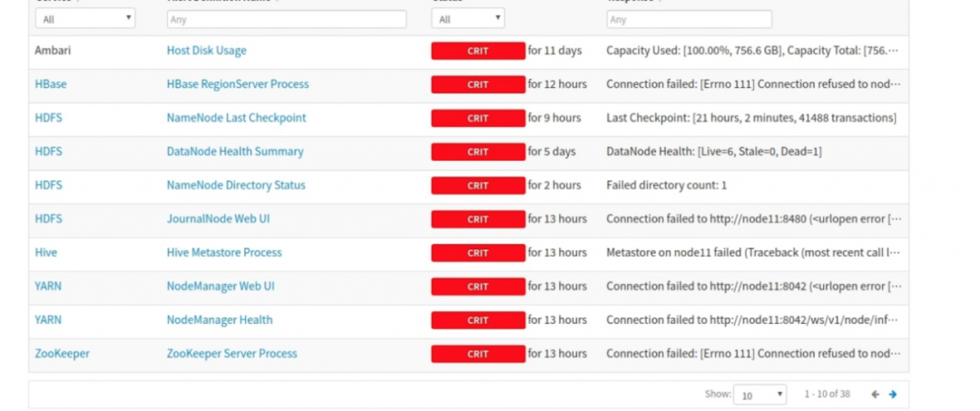The height and width of the screenshot is (411, 980).
Task: Open NodeManager Health alert
Action: [x=220, y=320]
